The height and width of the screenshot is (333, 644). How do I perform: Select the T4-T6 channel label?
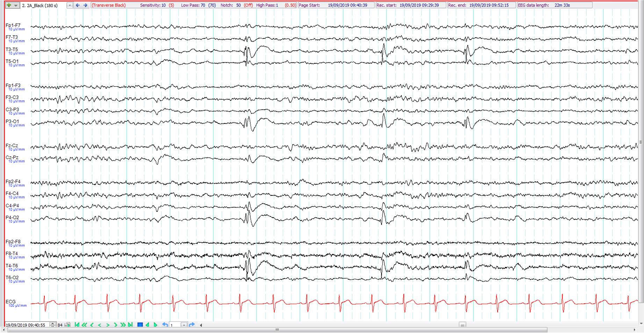coord(12,266)
